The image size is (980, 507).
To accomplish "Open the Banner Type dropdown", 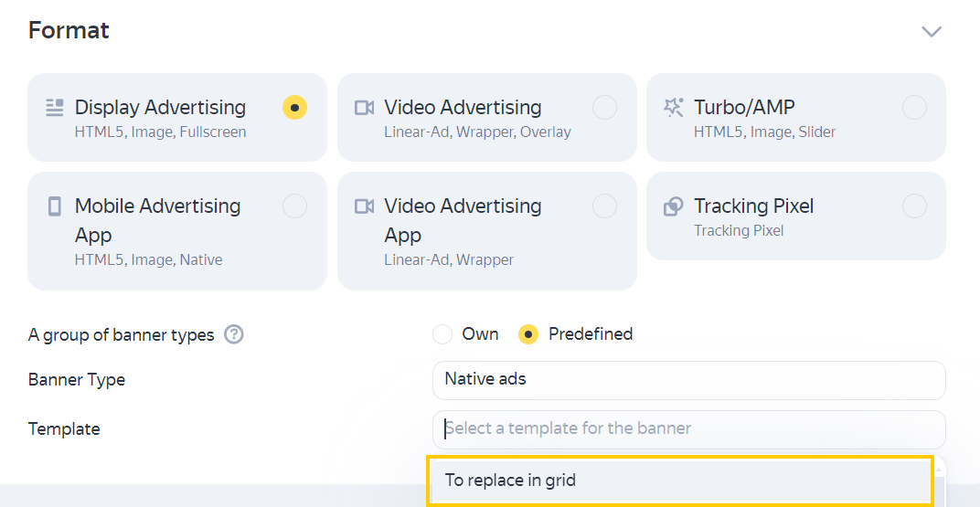I will pyautogui.click(x=688, y=380).
